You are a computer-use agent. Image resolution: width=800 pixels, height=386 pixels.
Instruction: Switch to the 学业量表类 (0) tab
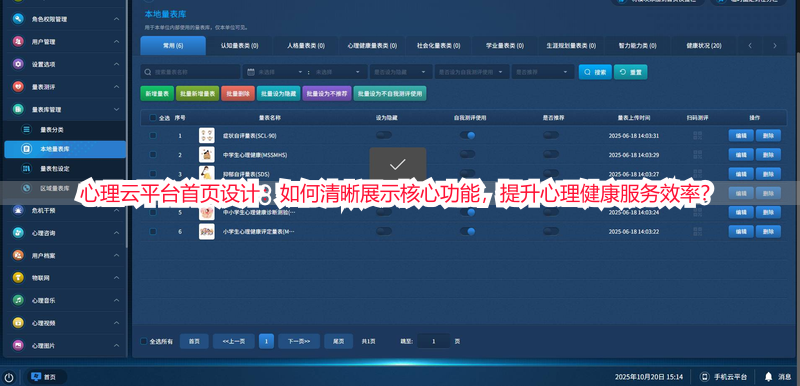(x=505, y=45)
